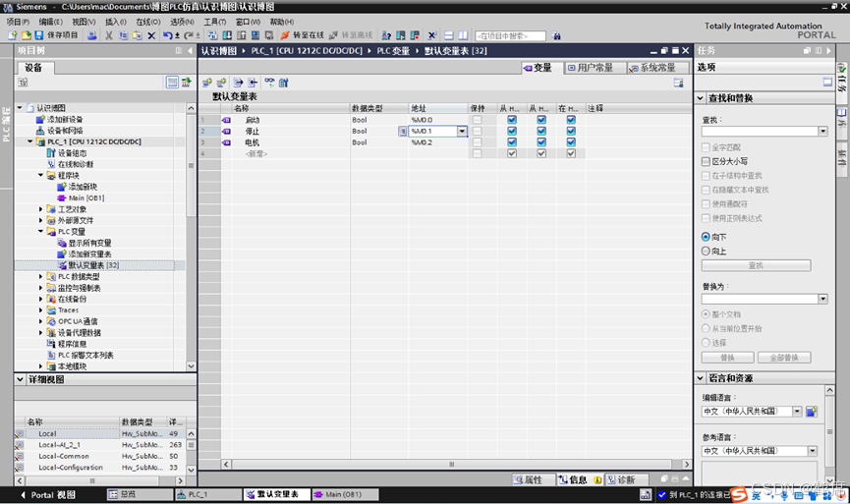Toggle retain checkbox for 停止 row
Screen dimensions: 850x504
coord(477,131)
